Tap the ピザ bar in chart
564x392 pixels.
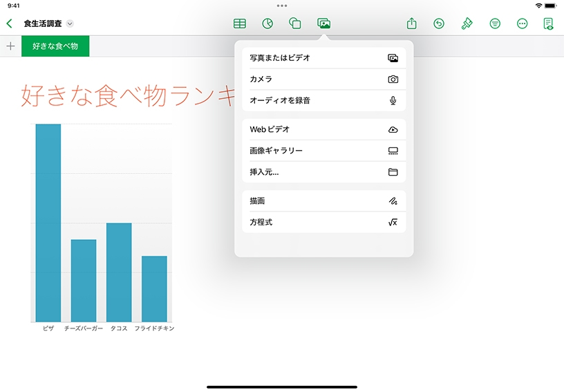(x=48, y=223)
